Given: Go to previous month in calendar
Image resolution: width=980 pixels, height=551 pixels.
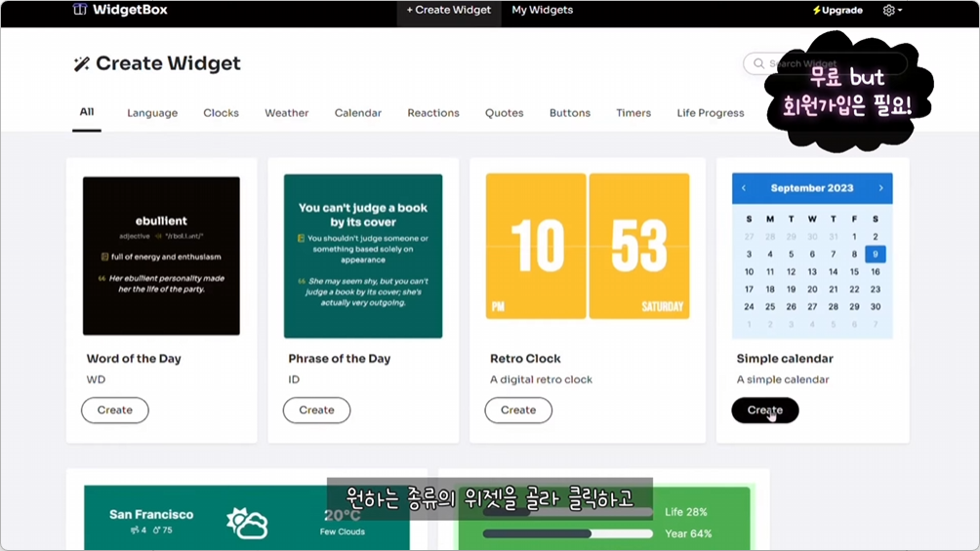Looking at the screenshot, I should tap(744, 188).
